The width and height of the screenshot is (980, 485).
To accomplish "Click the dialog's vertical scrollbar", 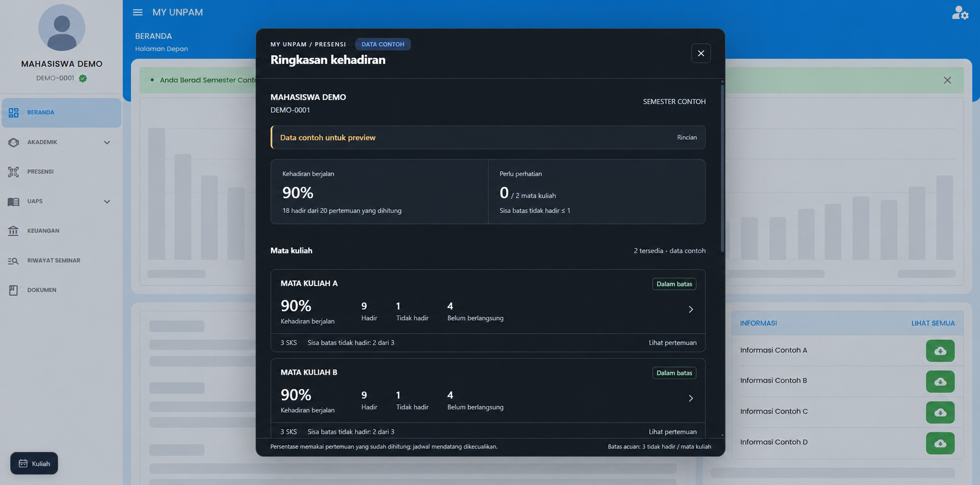I will (722, 168).
